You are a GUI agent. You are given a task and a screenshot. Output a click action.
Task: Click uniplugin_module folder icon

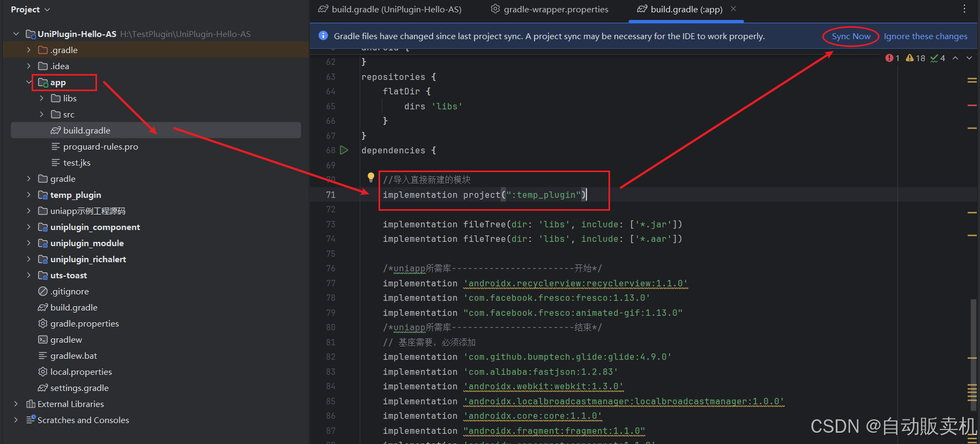click(43, 243)
